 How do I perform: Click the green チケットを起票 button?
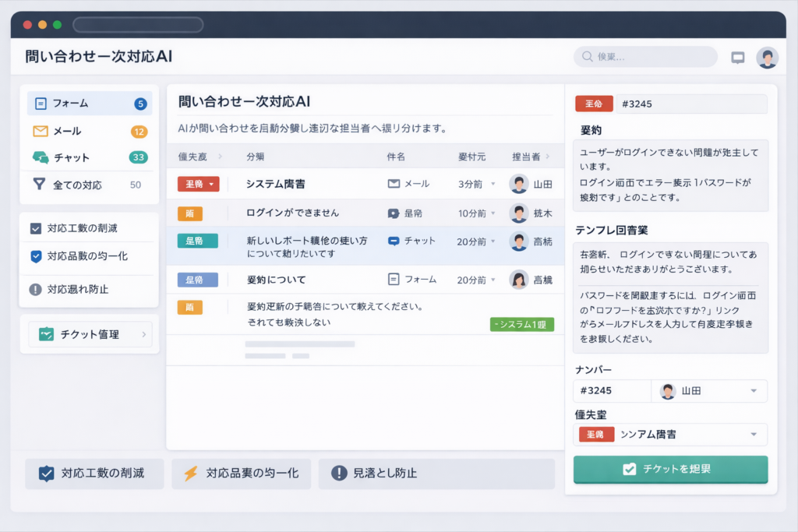670,470
